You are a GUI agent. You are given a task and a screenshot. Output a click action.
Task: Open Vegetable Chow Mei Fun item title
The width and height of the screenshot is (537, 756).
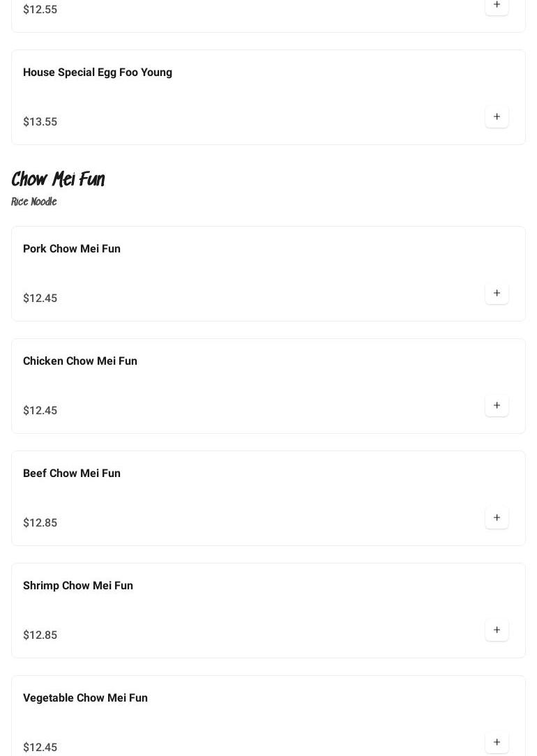[85, 698]
